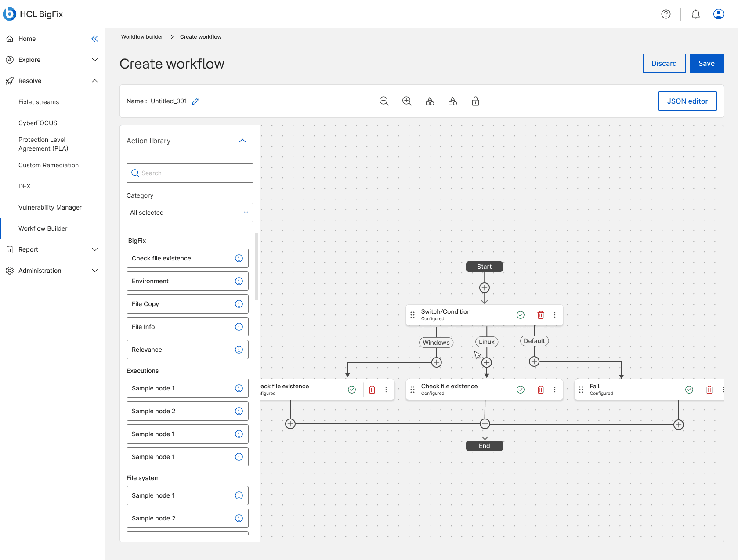738x560 pixels.
Task: Add step above the End node
Action: 485,424
